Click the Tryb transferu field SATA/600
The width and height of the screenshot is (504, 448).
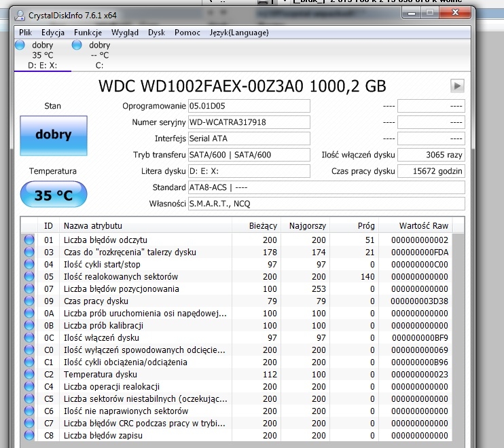click(x=249, y=155)
